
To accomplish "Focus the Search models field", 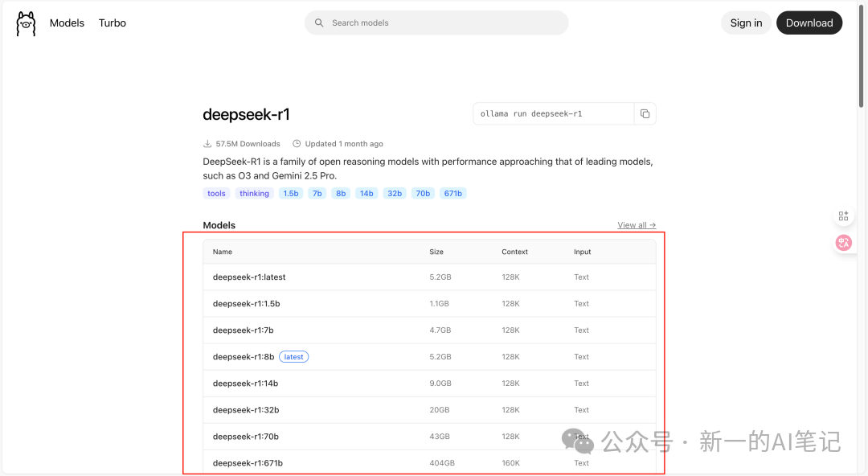I will [436, 23].
